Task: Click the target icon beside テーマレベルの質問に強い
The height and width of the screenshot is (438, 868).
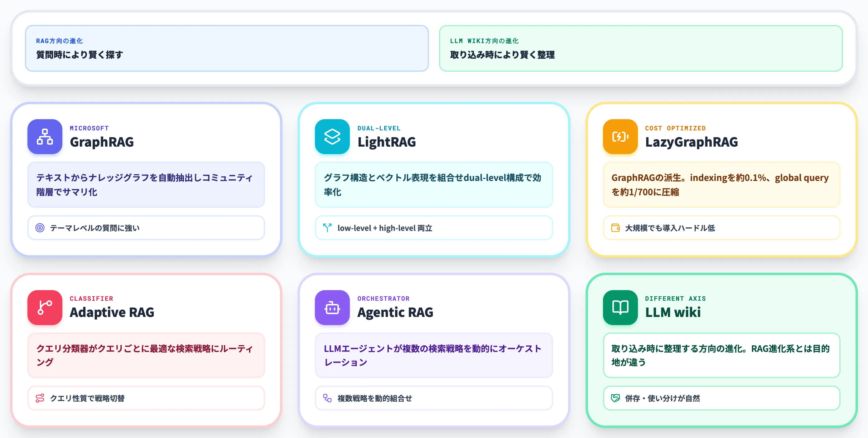Action: coord(40,228)
